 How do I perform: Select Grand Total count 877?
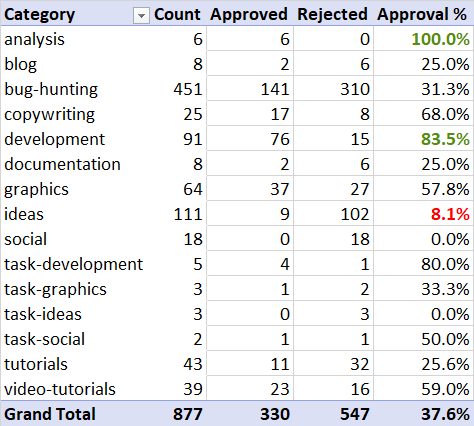click(x=188, y=414)
